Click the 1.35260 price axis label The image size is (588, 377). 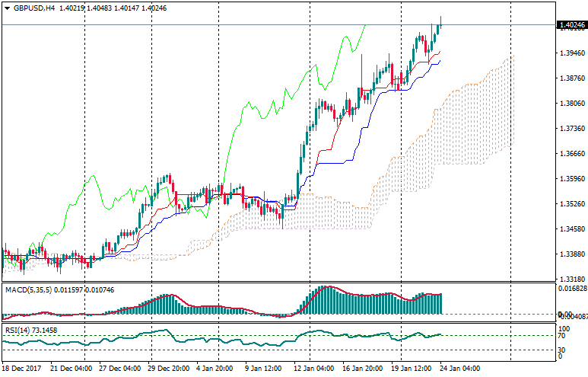[571, 204]
